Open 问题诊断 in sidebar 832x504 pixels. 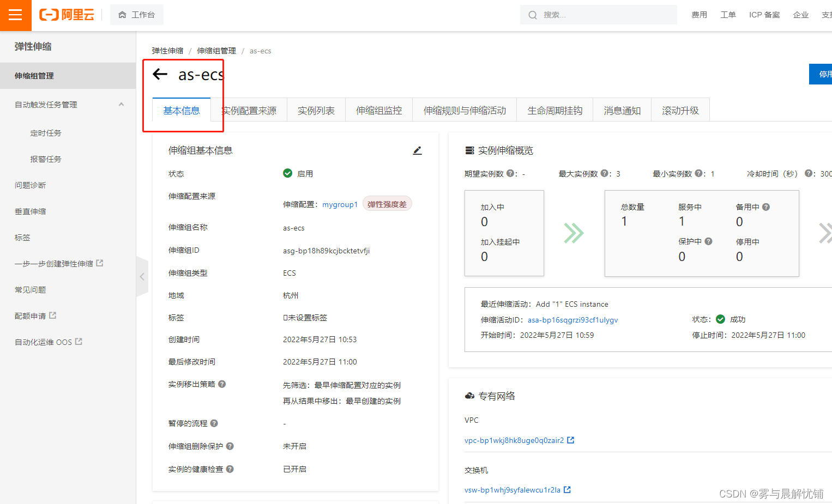31,185
